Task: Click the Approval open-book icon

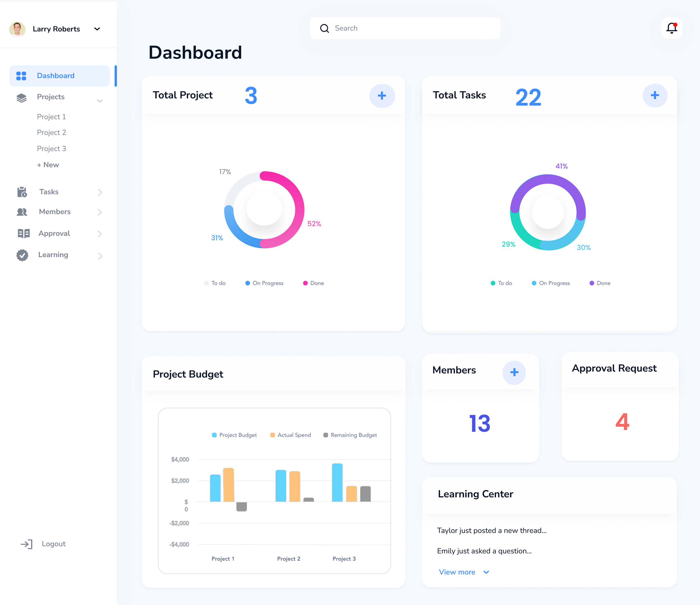Action: click(24, 234)
